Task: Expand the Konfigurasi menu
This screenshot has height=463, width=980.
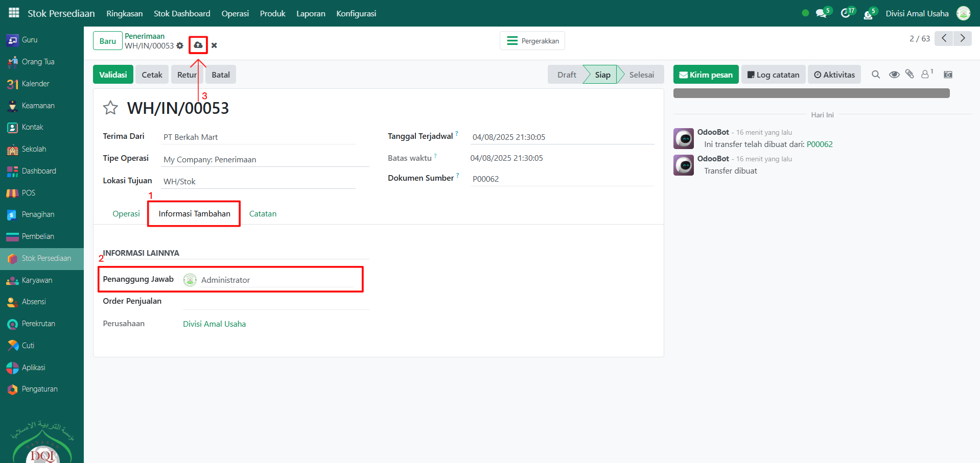Action: 356,13
